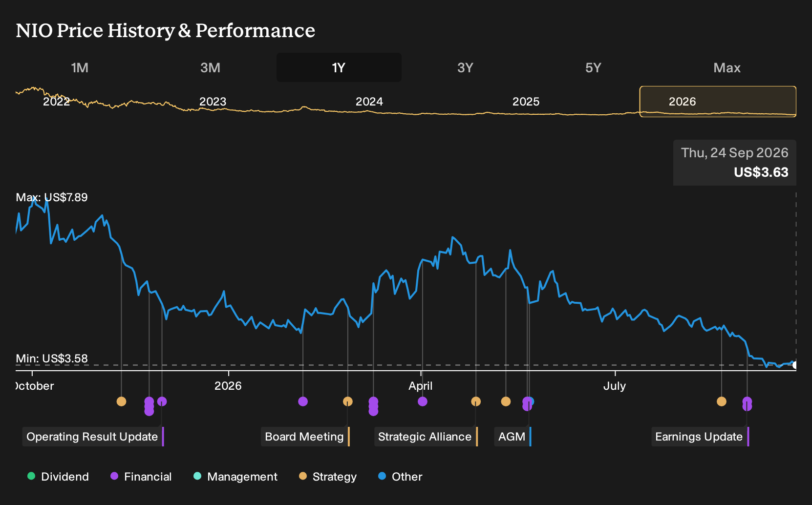812x505 pixels.
Task: Jump to 2023 in the overview timeline
Action: tap(213, 102)
